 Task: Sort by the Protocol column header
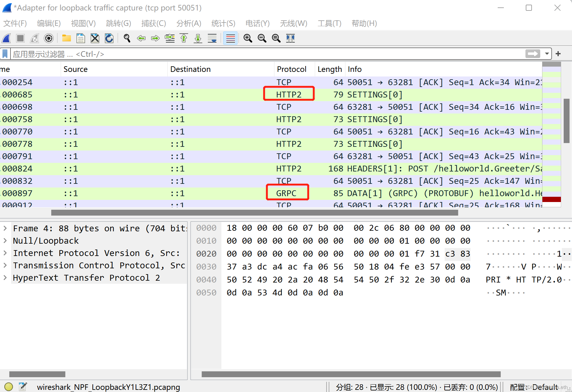point(294,69)
